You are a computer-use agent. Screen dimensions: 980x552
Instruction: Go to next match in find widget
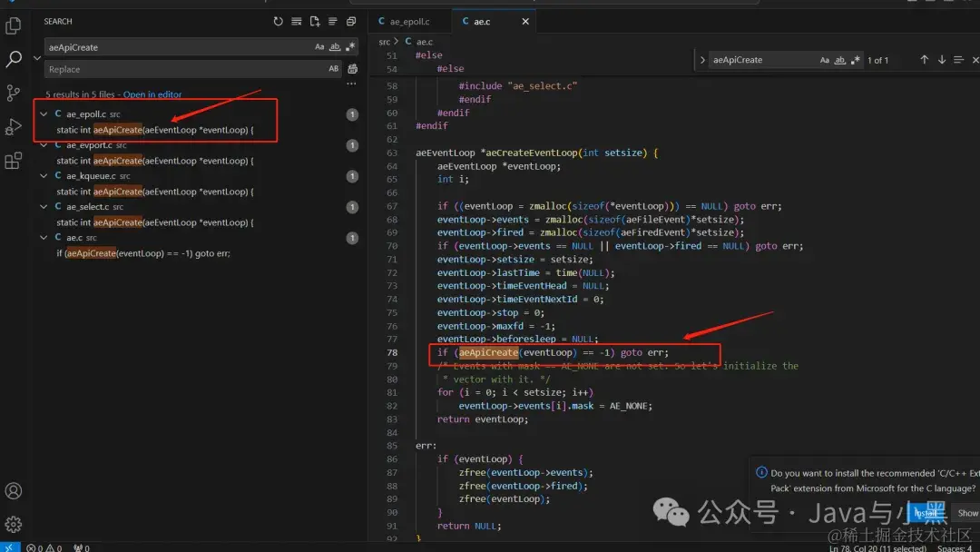[x=941, y=59]
